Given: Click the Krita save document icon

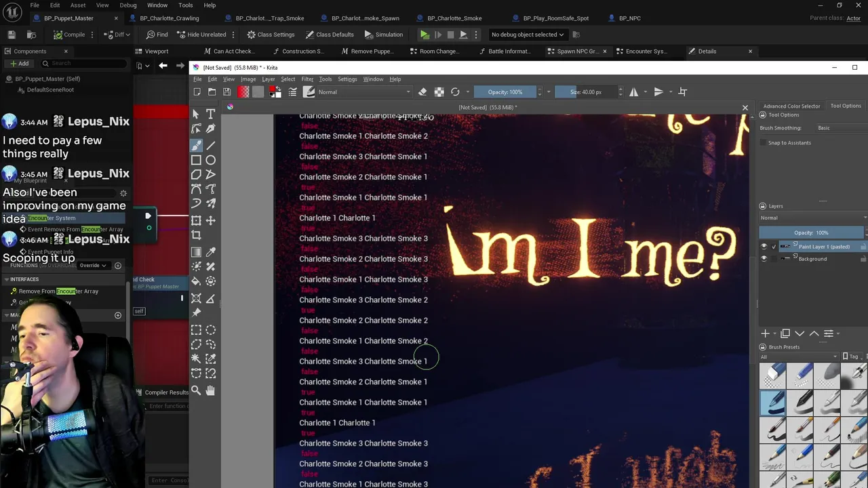Looking at the screenshot, I should 226,91.
